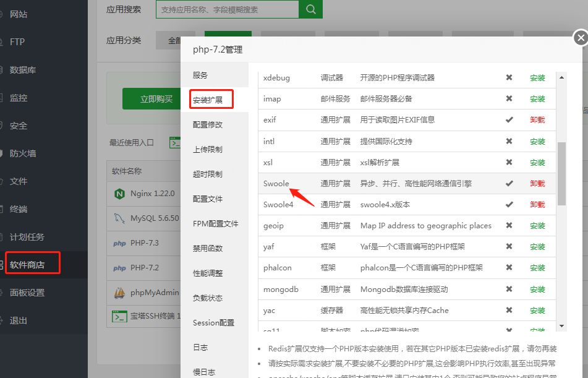Click the PHP-7.2 php logo icon
Screen dimensions: 588x378
click(x=119, y=268)
